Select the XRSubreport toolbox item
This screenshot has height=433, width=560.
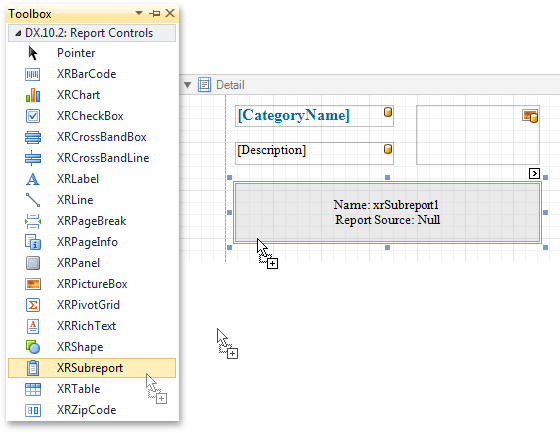(x=92, y=368)
